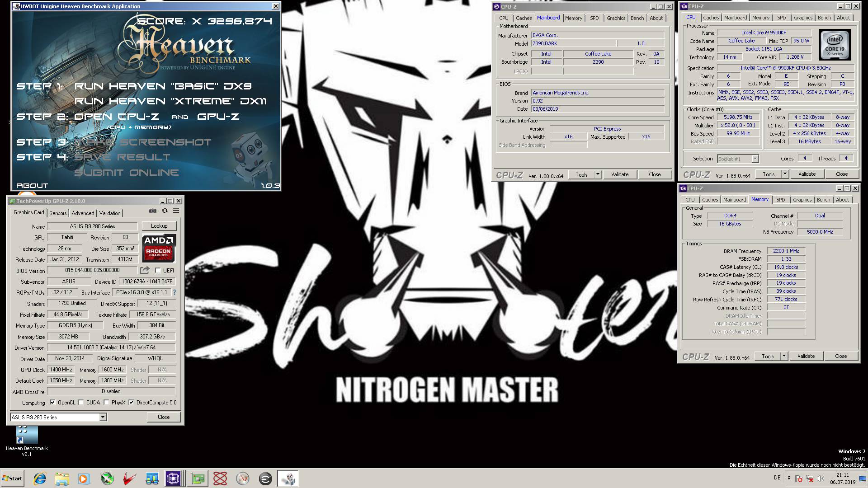
Task: Toggle the PhysX checkbox
Action: click(x=106, y=403)
